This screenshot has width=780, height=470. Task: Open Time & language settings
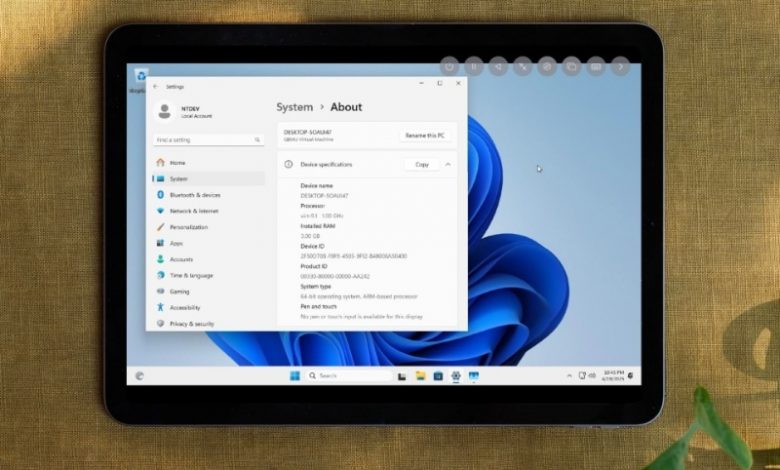coord(208,275)
